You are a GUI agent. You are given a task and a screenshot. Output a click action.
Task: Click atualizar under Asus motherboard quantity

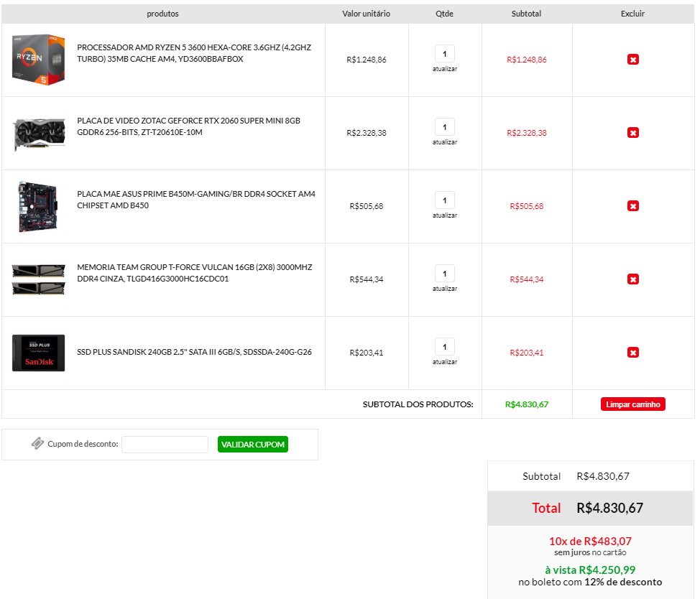pos(445,215)
